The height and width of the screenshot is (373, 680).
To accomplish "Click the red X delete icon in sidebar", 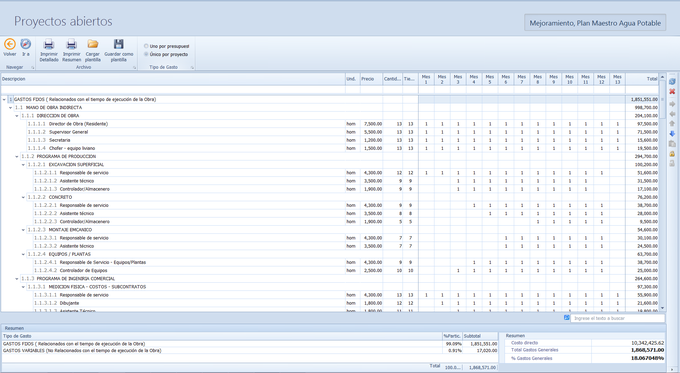I will tap(672, 92).
